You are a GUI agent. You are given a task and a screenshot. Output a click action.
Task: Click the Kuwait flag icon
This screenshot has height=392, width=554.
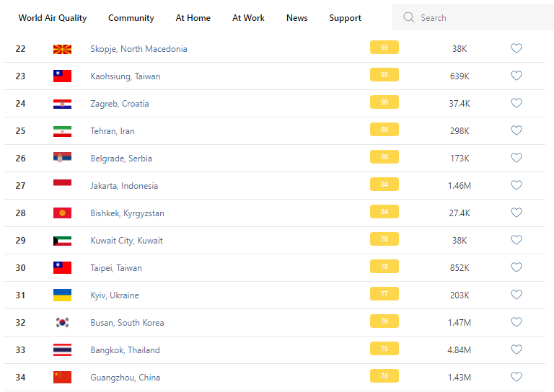[62, 240]
